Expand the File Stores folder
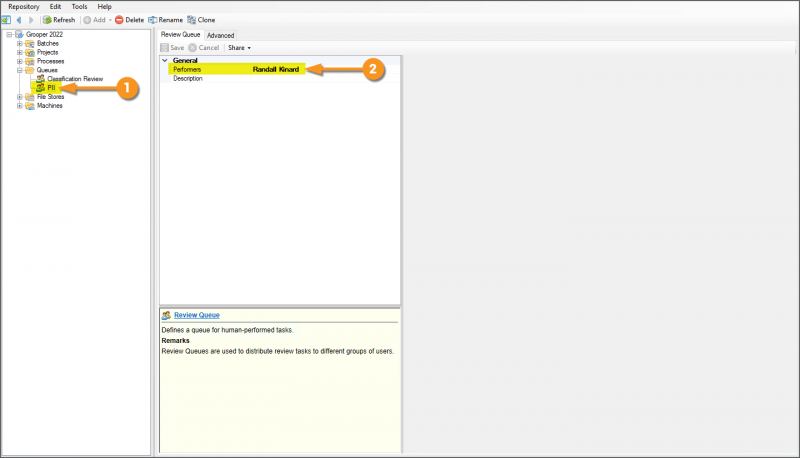This screenshot has height=458, width=800. click(x=19, y=97)
